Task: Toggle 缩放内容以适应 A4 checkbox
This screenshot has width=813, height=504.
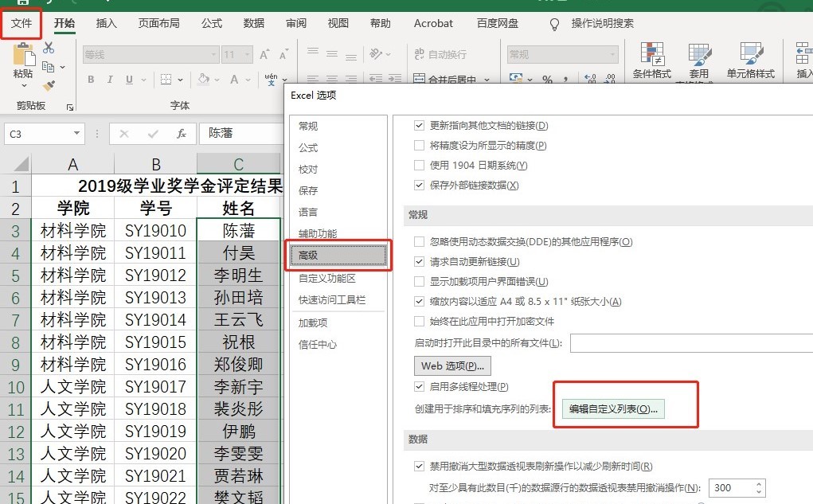Action: (x=419, y=301)
